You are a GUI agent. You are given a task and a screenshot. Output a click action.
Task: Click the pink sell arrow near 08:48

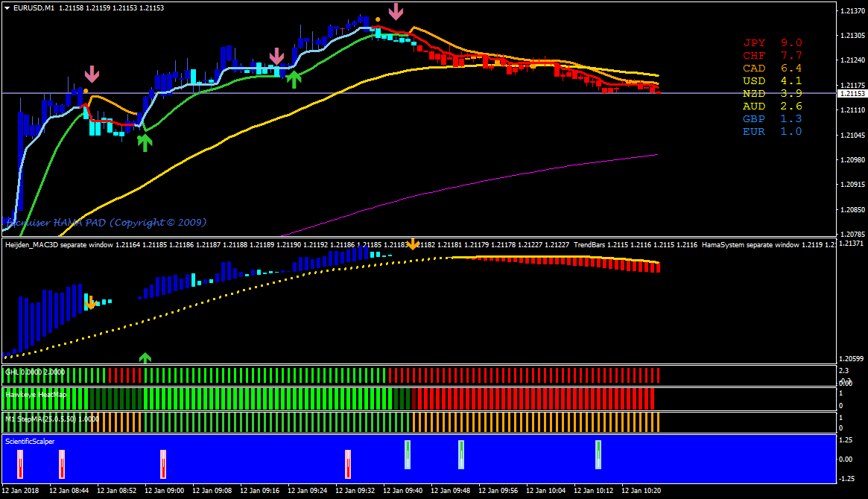pos(92,74)
